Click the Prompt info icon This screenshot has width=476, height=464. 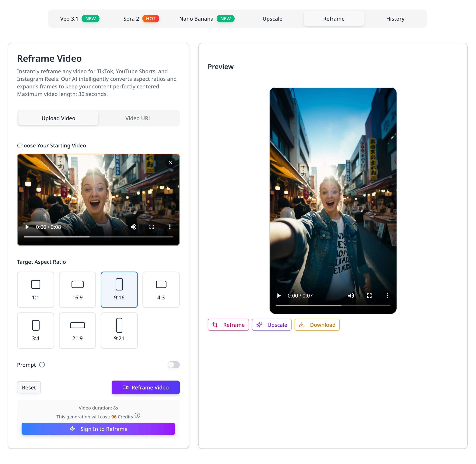click(42, 365)
